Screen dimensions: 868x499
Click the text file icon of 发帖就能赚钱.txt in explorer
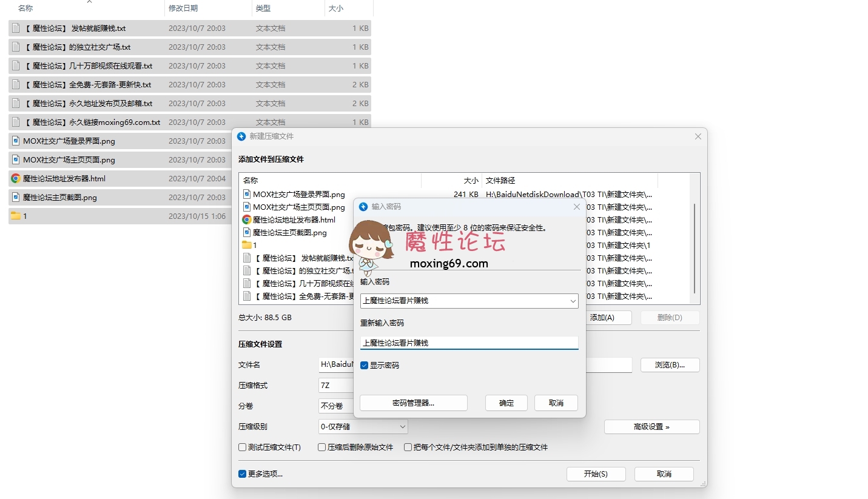[x=16, y=28]
